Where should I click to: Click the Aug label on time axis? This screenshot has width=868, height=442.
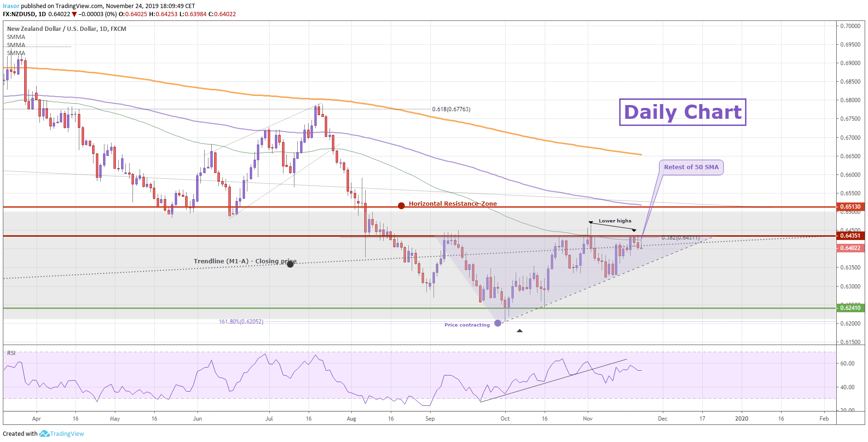351,419
